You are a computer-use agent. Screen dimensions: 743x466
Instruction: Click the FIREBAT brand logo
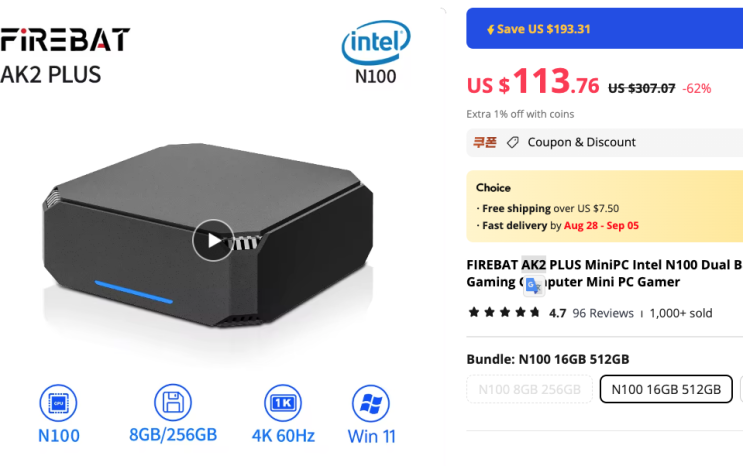click(65, 40)
